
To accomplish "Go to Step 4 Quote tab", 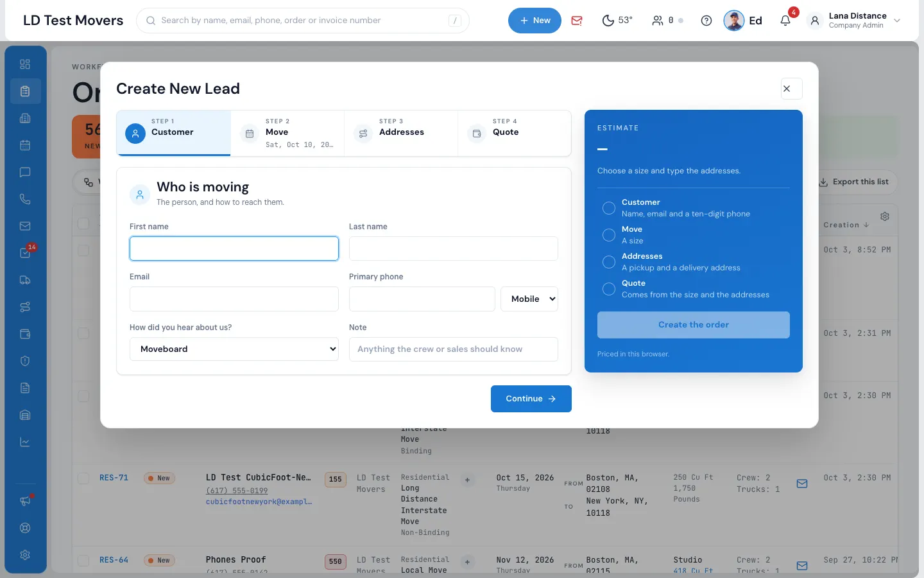I will point(515,133).
